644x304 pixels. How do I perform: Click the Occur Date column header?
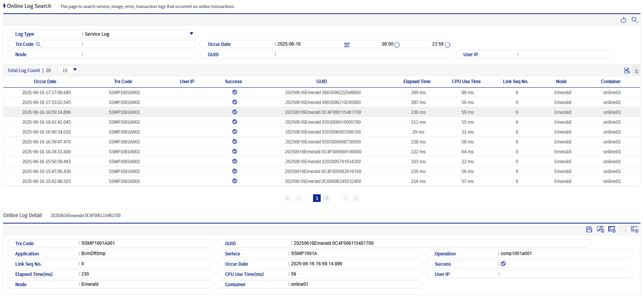coord(45,81)
